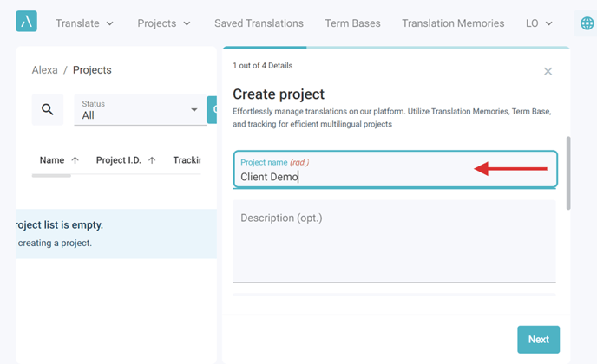Click the Alexa logo icon
The height and width of the screenshot is (364, 597).
point(26,21)
